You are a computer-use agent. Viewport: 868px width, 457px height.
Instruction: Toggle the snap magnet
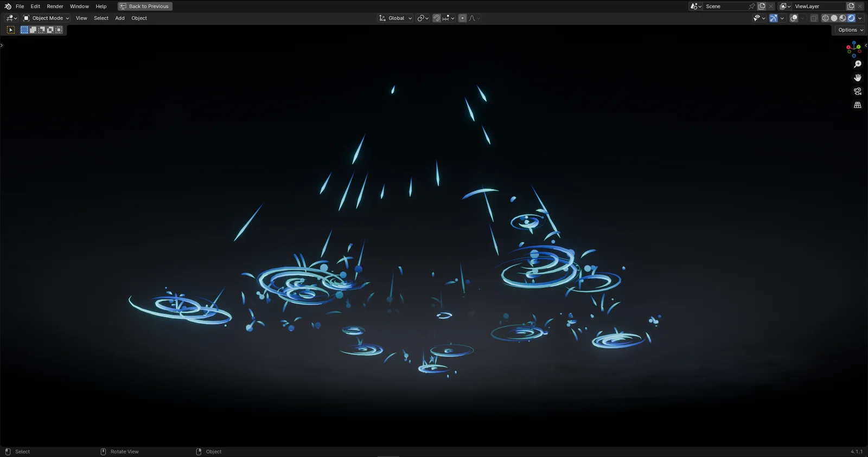click(x=437, y=18)
